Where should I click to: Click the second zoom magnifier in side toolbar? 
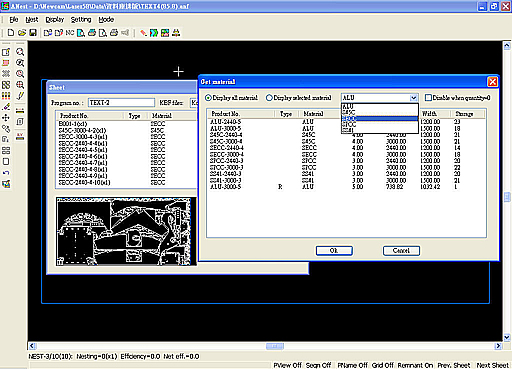(20, 63)
